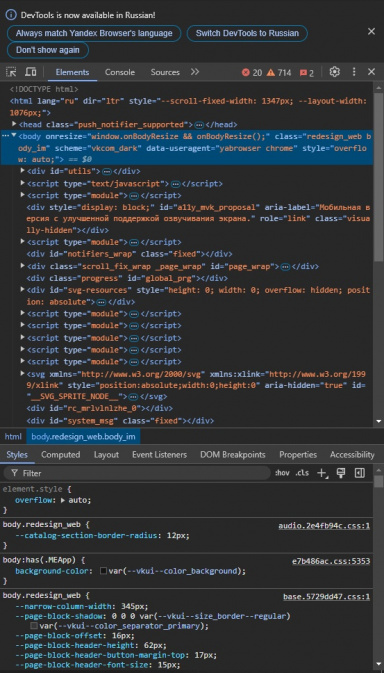
Task: Select the DOCTYPE html line
Action: click(44, 89)
